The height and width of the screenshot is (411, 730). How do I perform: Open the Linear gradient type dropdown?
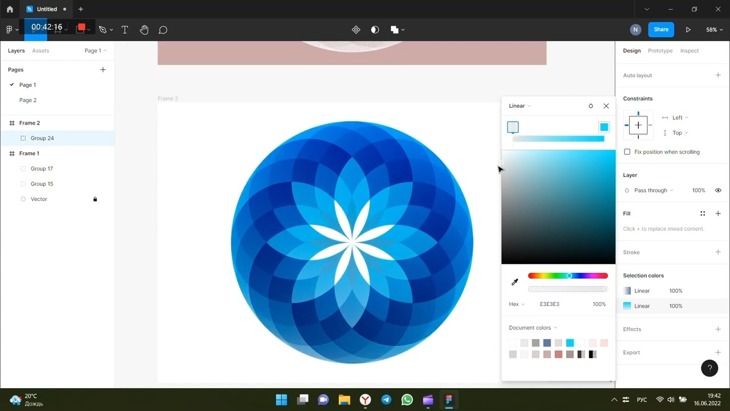(519, 106)
